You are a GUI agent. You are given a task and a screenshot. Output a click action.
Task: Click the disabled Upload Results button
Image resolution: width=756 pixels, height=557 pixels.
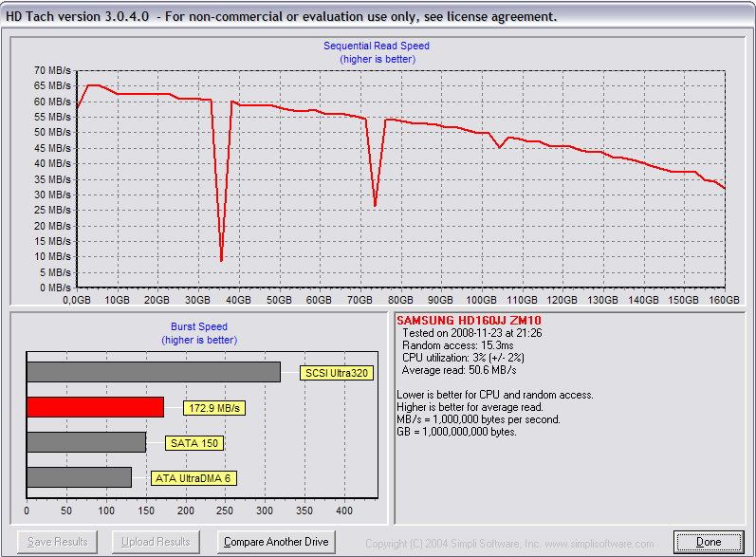pyautogui.click(x=156, y=542)
